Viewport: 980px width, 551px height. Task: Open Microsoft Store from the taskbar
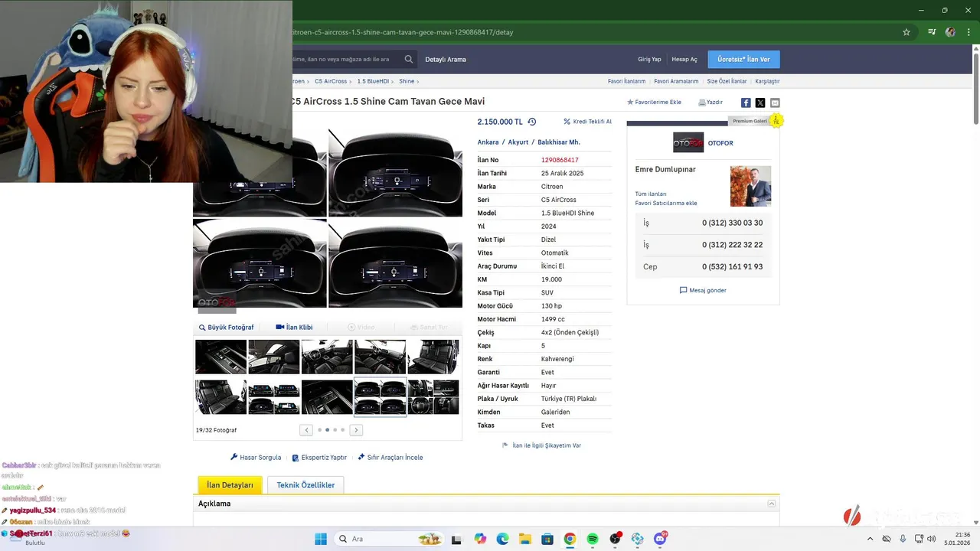click(x=547, y=539)
